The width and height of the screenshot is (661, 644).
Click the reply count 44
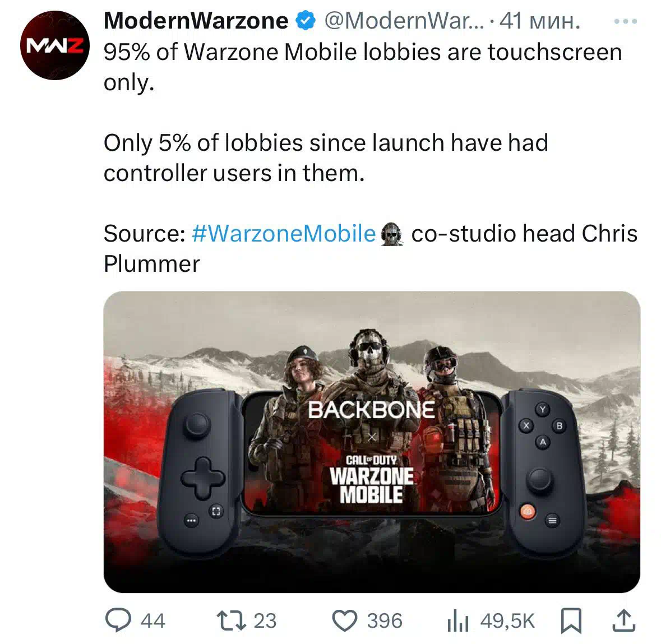point(152,621)
